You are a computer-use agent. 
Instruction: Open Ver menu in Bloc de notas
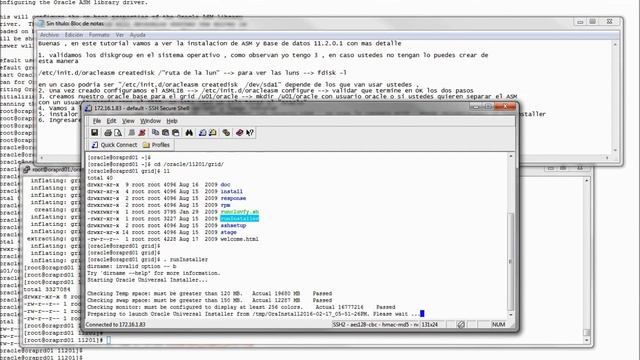[x=120, y=35]
